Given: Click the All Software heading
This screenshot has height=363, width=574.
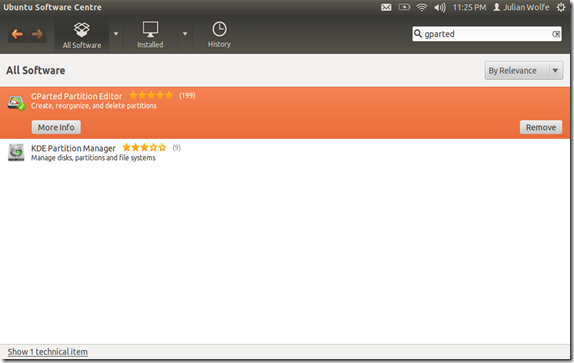Looking at the screenshot, I should 36,70.
